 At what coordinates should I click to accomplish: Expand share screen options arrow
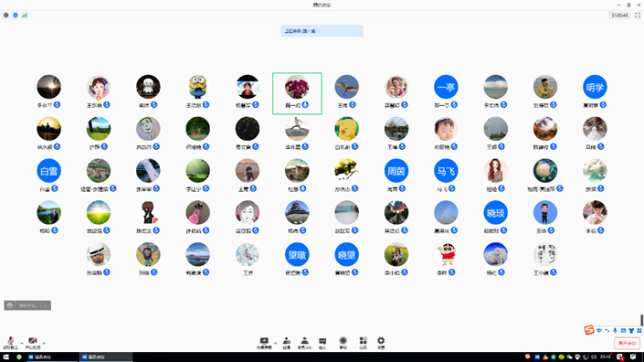pyautogui.click(x=275, y=343)
